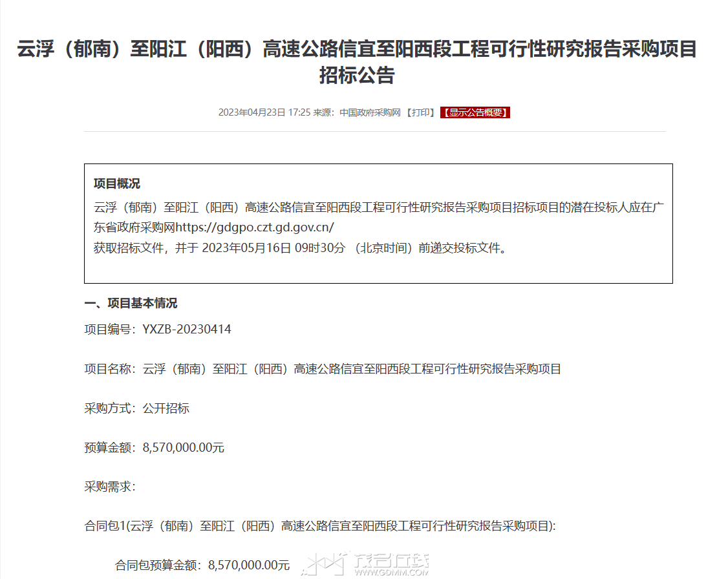Click the bid deadline 2023年05月16日 09时30分
This screenshot has height=579, width=728.
point(274,248)
